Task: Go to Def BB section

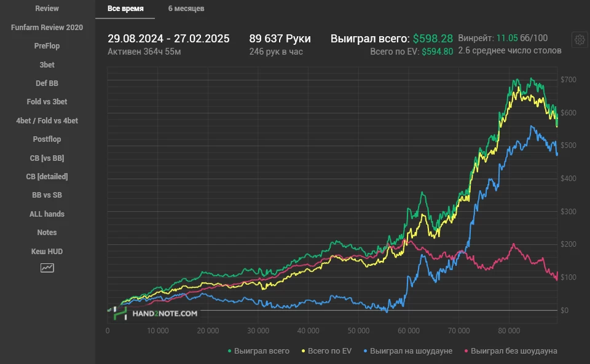Action: [x=47, y=83]
